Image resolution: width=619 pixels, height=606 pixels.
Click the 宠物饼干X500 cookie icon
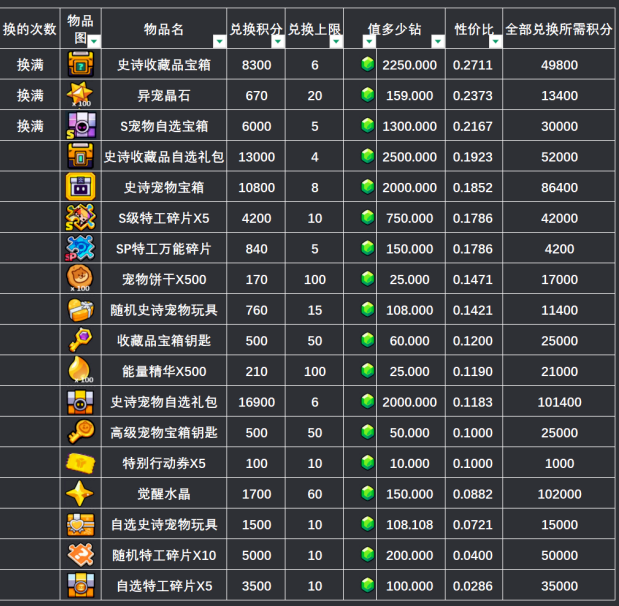click(x=81, y=278)
